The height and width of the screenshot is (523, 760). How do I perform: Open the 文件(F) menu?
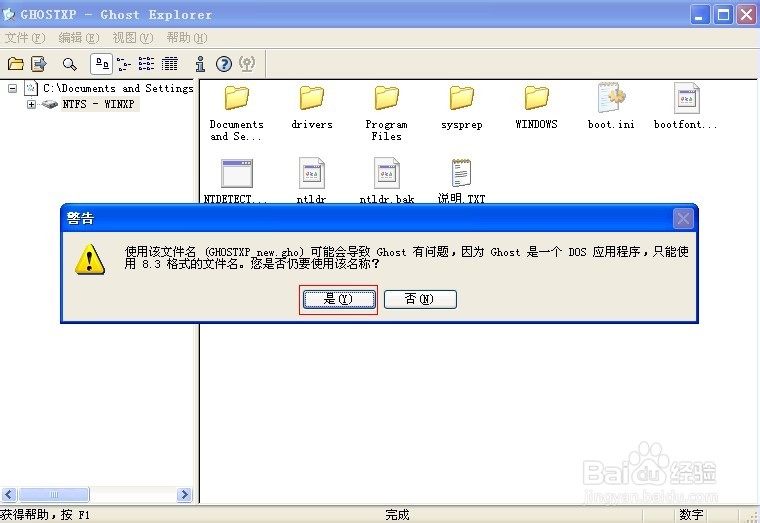25,38
